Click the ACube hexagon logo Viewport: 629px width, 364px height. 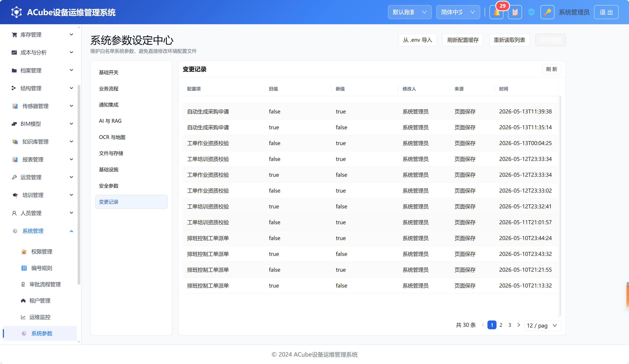16,12
